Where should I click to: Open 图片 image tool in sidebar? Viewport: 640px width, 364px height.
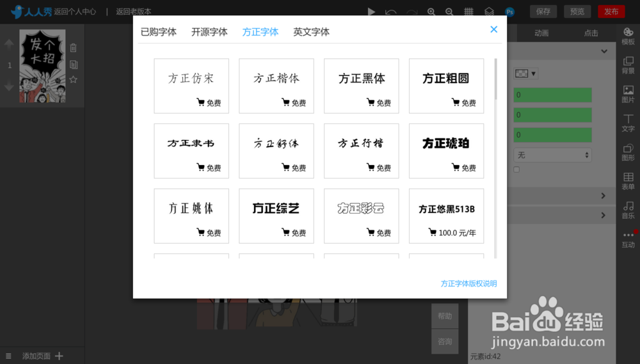point(628,94)
